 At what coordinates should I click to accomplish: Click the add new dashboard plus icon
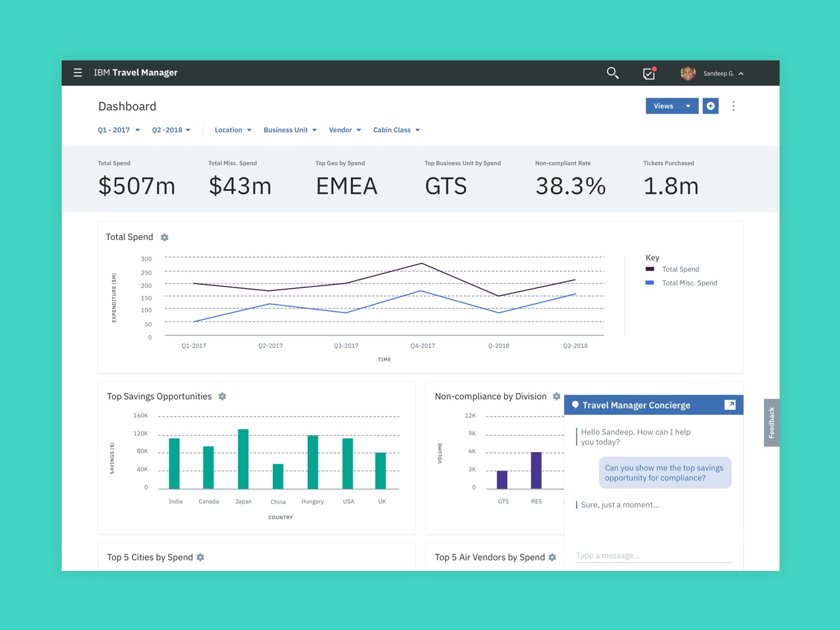710,106
